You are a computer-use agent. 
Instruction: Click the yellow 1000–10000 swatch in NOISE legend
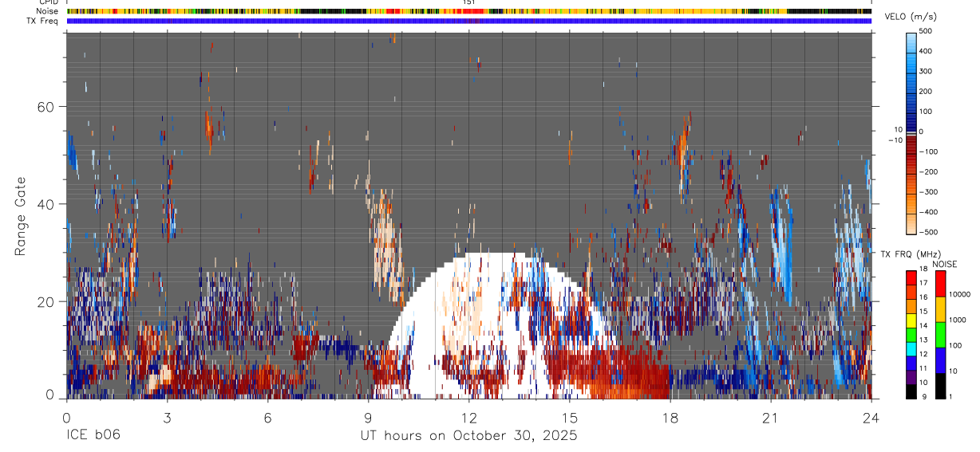tap(940, 309)
